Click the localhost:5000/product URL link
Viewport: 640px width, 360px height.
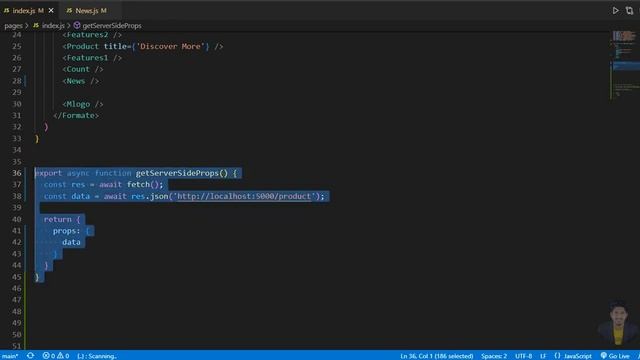coord(244,196)
